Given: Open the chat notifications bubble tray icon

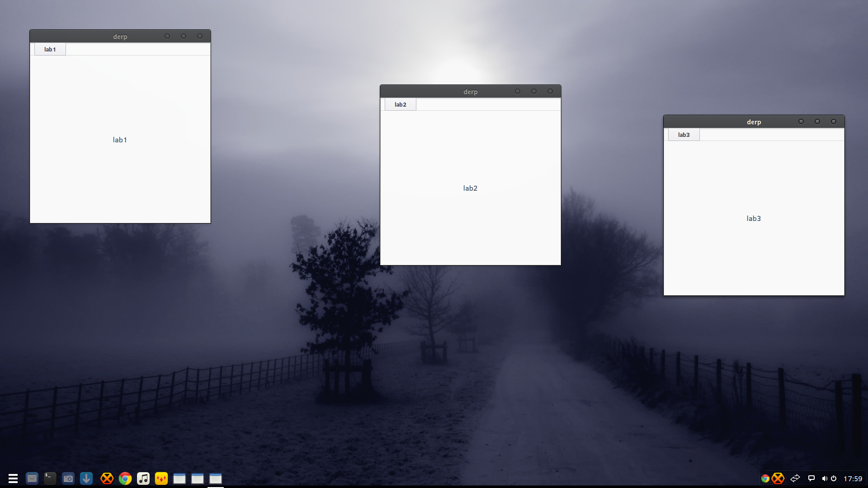Looking at the screenshot, I should [x=811, y=478].
